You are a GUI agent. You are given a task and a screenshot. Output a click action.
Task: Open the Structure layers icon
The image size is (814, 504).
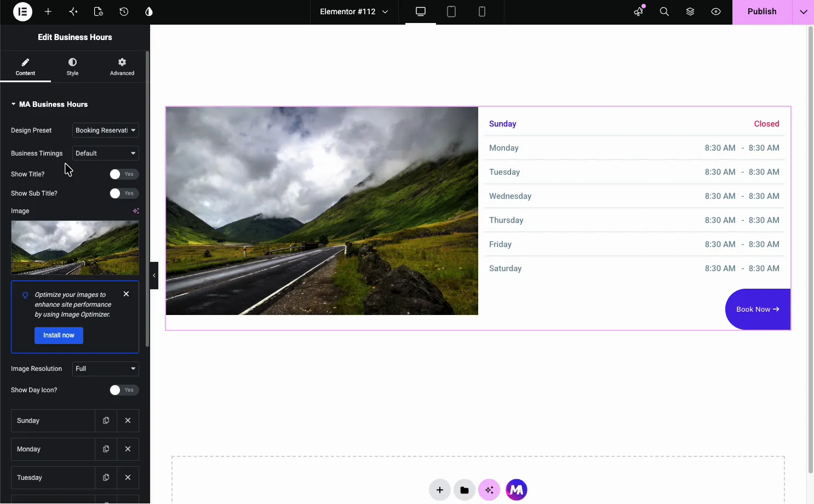[690, 12]
